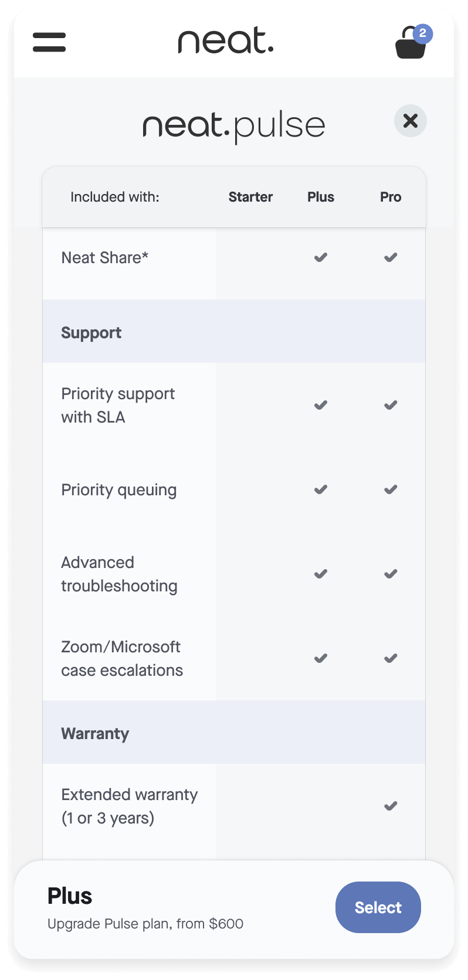Click the Support section header

pos(91,332)
